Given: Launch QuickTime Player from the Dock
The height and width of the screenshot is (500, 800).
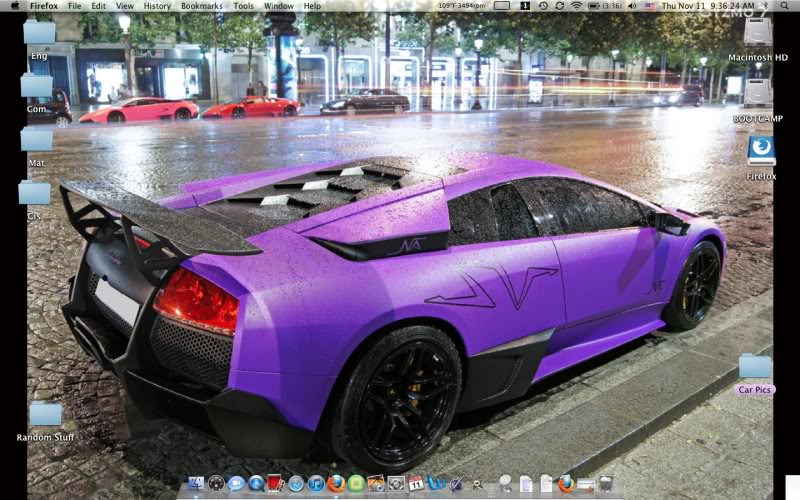Looking at the screenshot, I should click(x=257, y=484).
